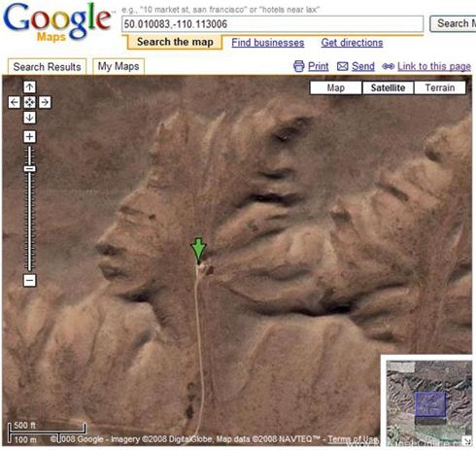The image size is (476, 450).
Task: Click the green arrow location marker
Action: (x=198, y=250)
